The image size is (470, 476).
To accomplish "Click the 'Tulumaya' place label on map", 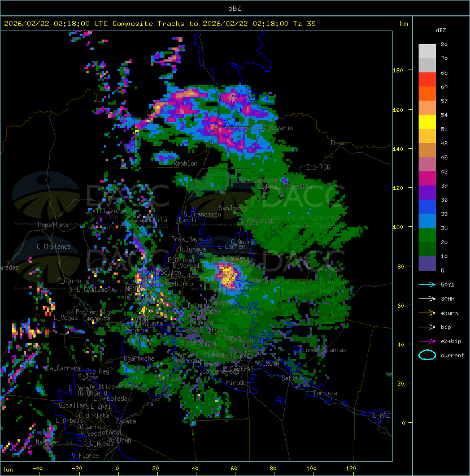I will pos(193,249).
